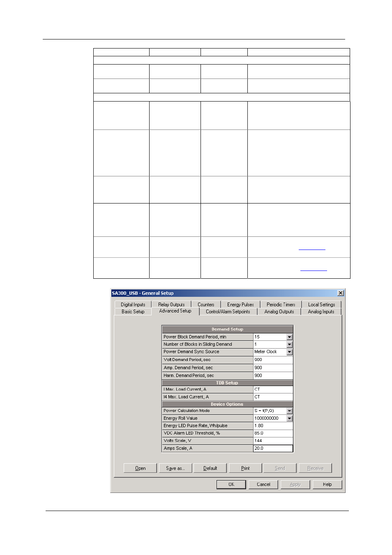Open Number of Blocks in Sliding Demand dropdown
The height and width of the screenshot is (555, 392).
pyautogui.click(x=290, y=345)
